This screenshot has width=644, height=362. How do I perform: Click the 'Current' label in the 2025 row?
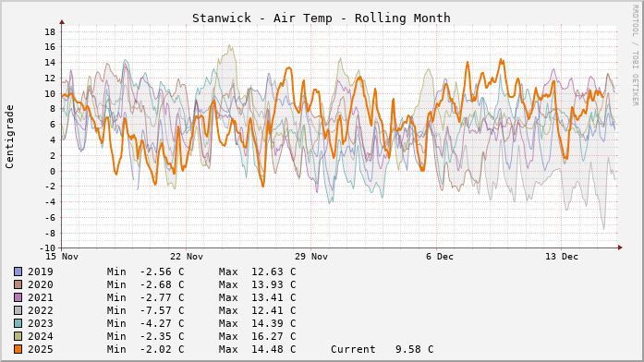[x=353, y=349]
